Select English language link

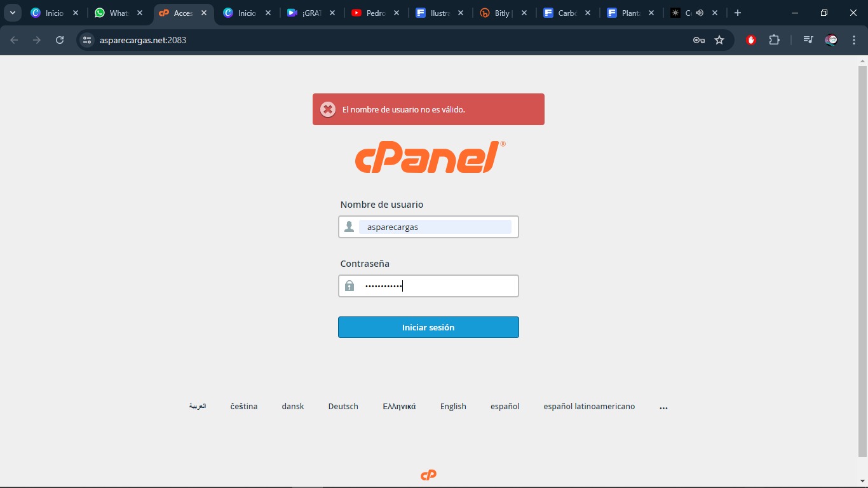(453, 407)
